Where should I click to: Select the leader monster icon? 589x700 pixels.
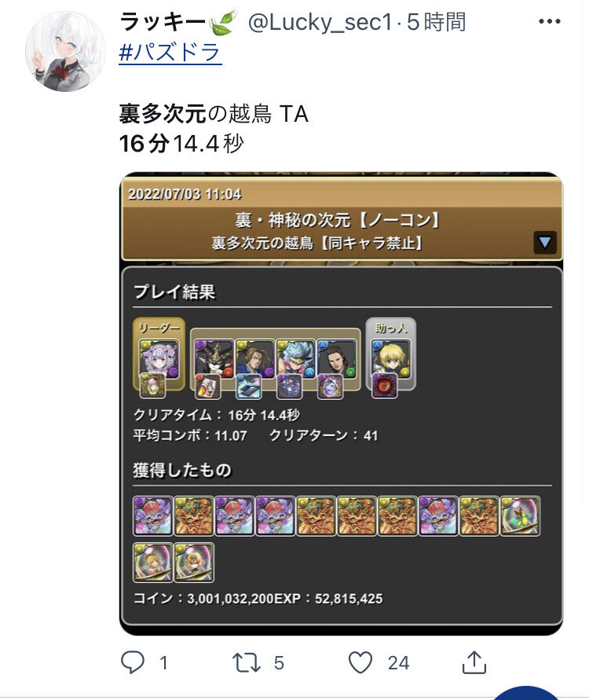pos(159,360)
